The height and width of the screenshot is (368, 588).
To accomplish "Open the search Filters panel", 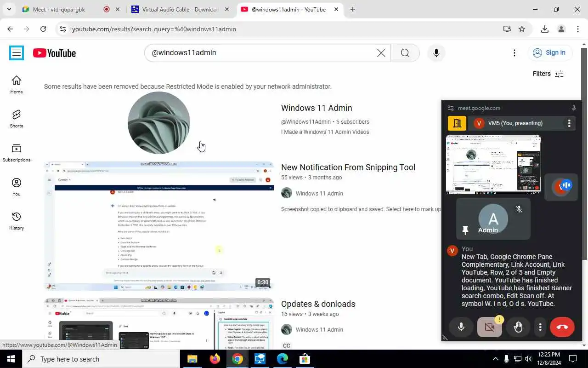I will coord(548,74).
